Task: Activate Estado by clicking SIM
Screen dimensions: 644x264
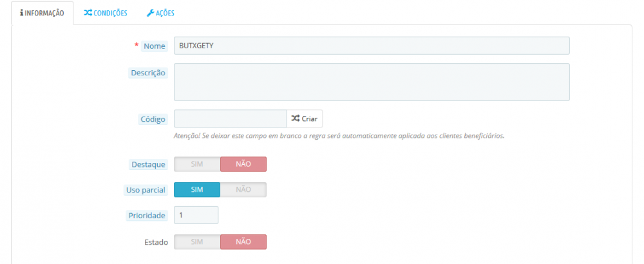Action: [x=197, y=242]
